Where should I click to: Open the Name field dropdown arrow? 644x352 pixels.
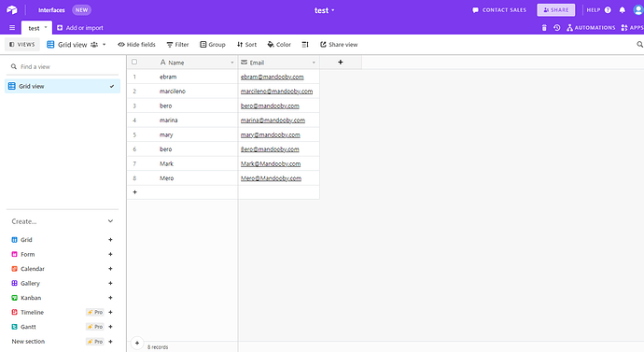pos(231,63)
